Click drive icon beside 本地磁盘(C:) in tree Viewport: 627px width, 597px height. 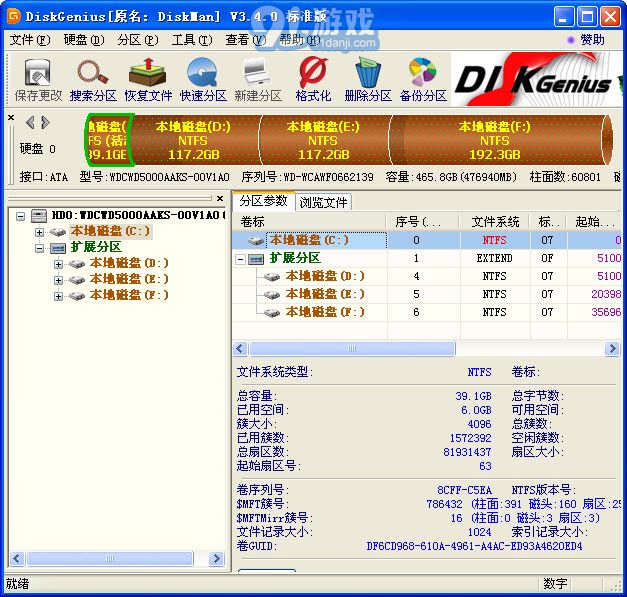(x=58, y=232)
